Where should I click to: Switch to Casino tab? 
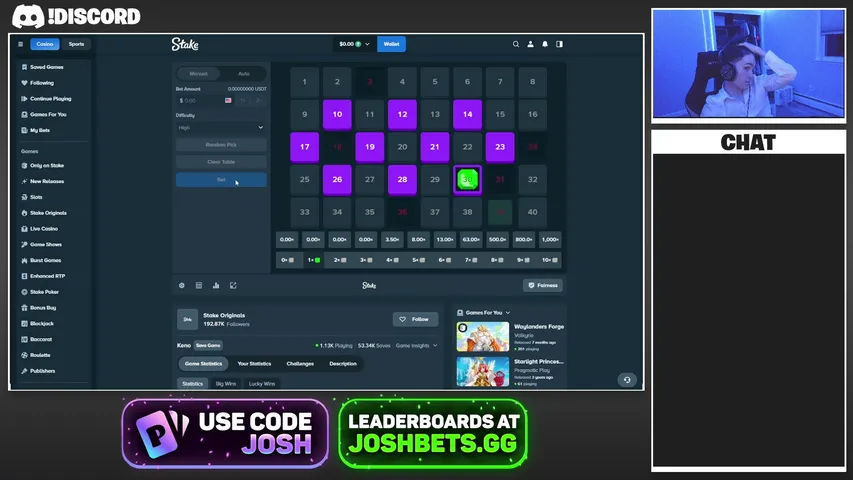[x=45, y=44]
